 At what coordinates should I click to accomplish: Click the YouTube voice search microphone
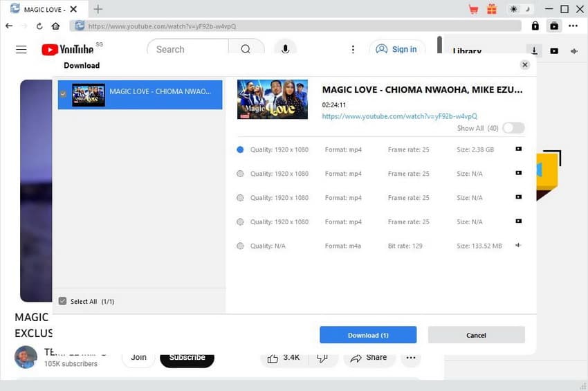point(284,49)
